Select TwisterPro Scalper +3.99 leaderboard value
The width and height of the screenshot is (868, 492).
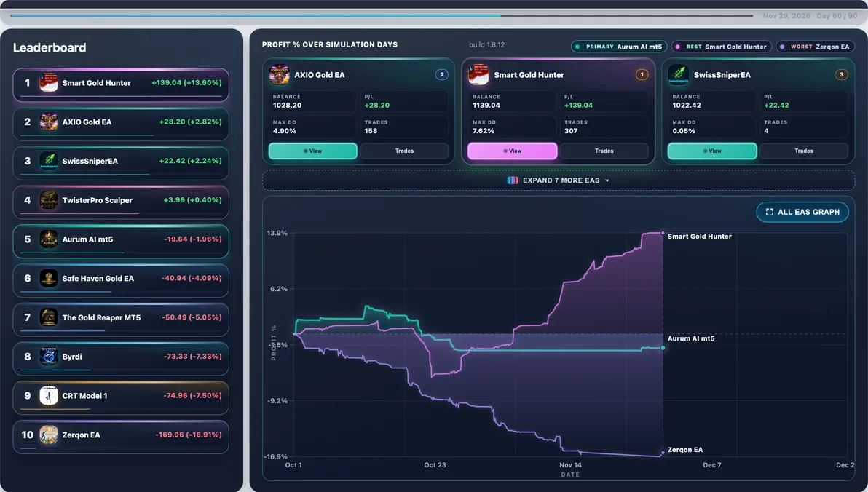click(193, 200)
